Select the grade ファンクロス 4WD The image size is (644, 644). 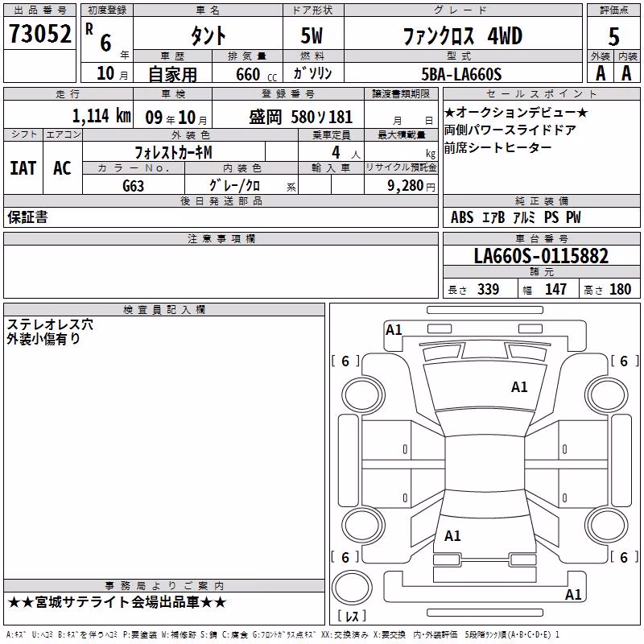coord(463,36)
